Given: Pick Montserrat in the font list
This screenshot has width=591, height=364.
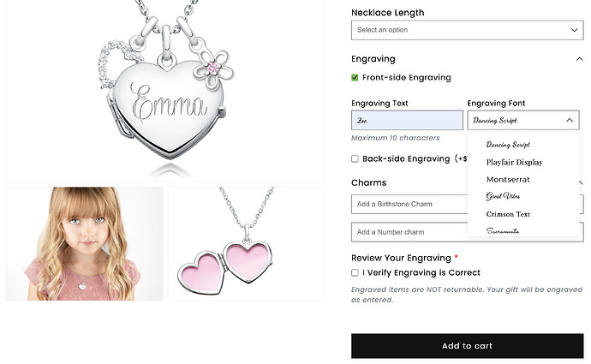Looking at the screenshot, I should point(508,179).
